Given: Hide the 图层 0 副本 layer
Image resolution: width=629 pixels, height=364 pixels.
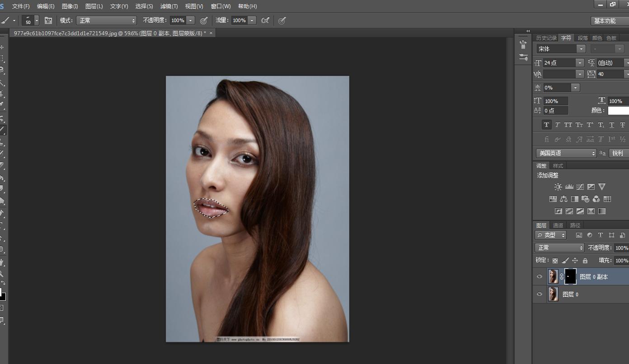Looking at the screenshot, I should tap(539, 277).
